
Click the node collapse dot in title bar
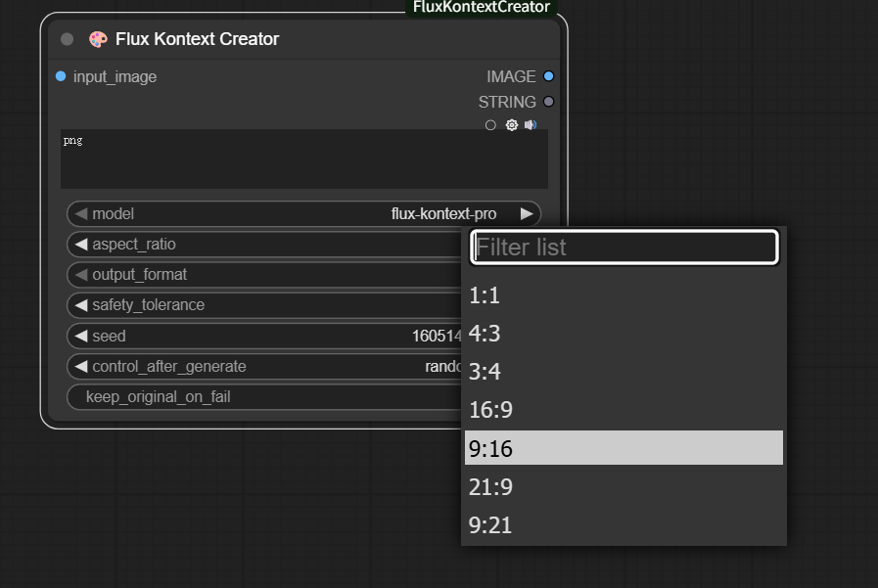coord(67,39)
